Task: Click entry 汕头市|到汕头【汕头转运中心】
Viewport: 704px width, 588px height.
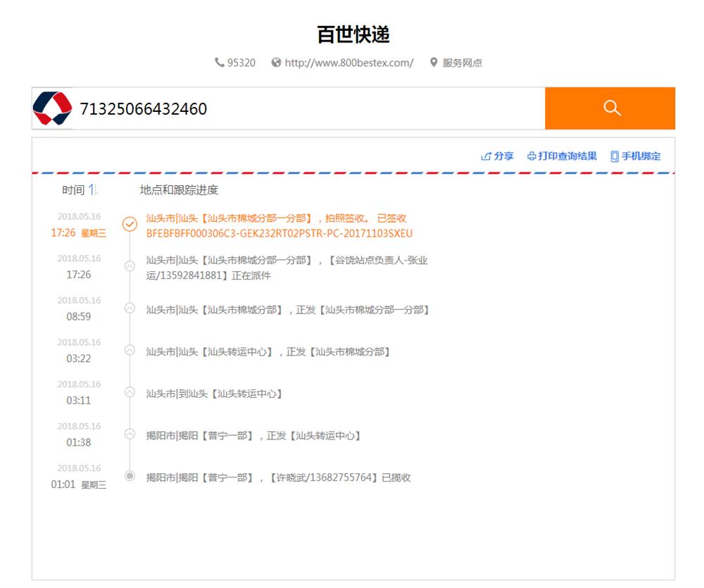Action: tap(214, 394)
